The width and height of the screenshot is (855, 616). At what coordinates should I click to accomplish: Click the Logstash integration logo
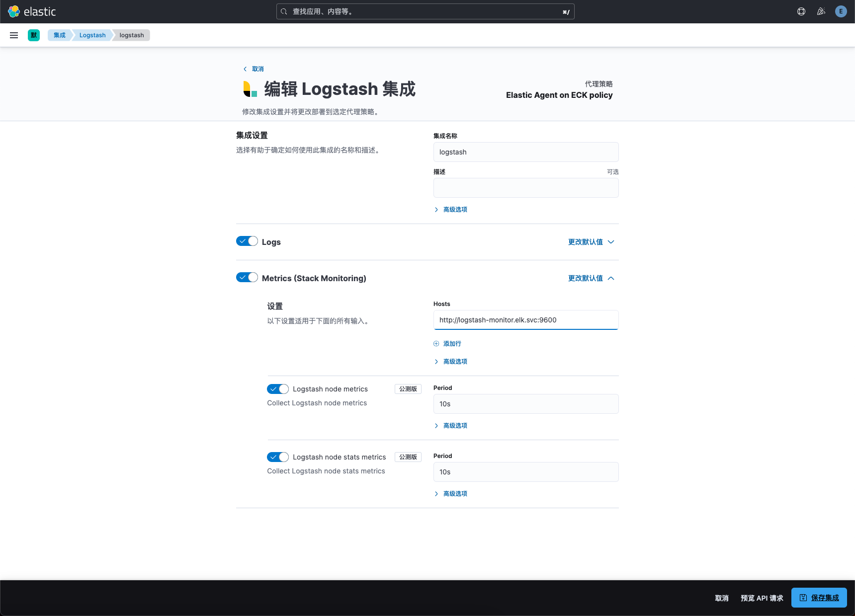pos(250,89)
